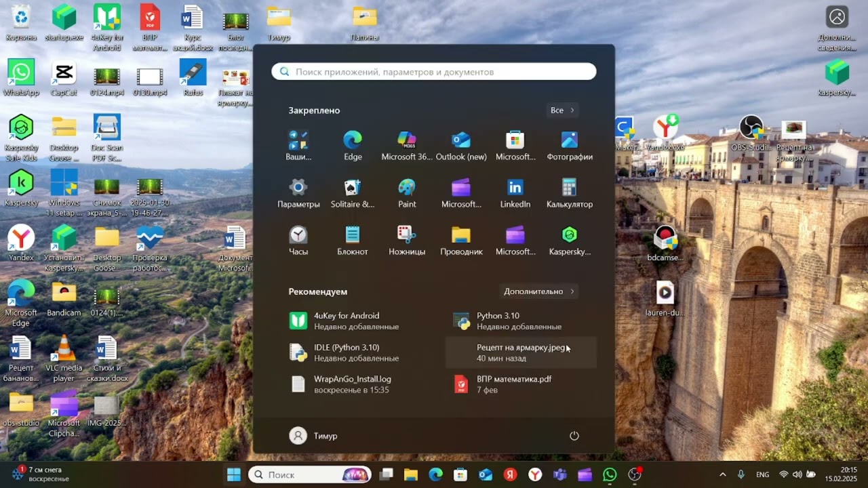Select Bandicam desktop icon
This screenshot has height=488, width=868.
pyautogui.click(x=64, y=300)
